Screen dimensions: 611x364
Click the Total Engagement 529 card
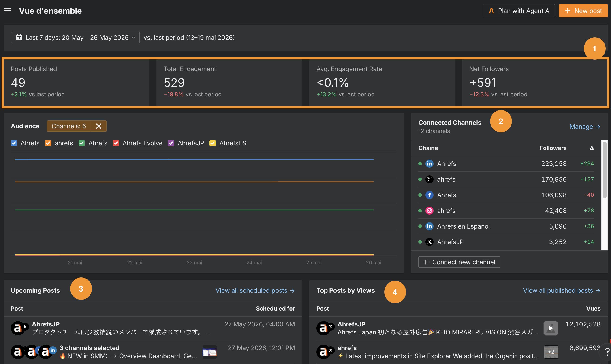point(229,83)
